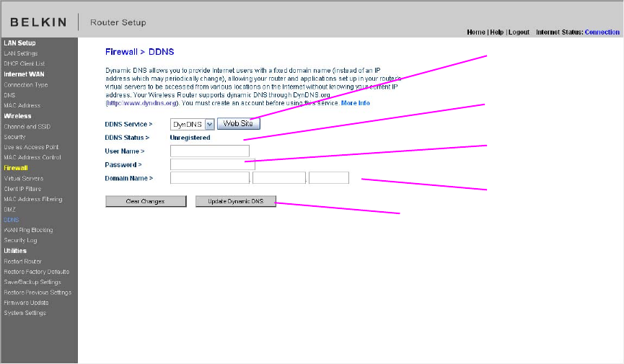Image resolution: width=624 pixels, height=364 pixels.
Task: Open the Help link in the header
Action: coord(496,32)
